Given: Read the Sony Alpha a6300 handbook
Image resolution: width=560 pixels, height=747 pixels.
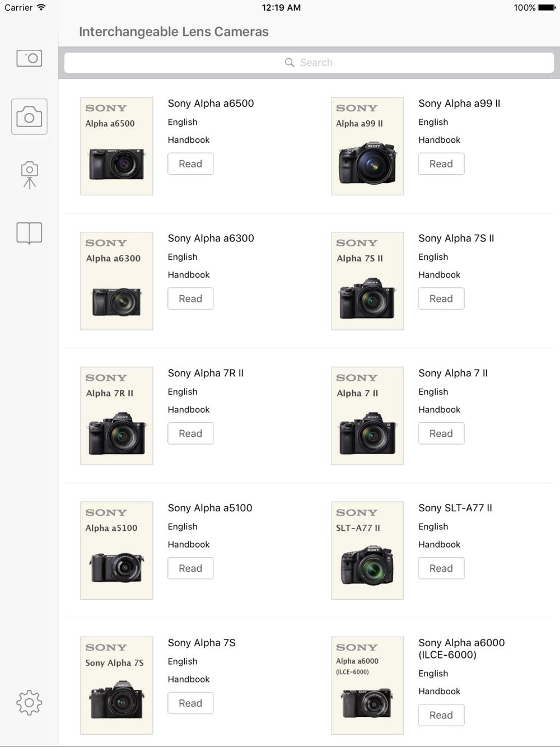Looking at the screenshot, I should pos(190,298).
